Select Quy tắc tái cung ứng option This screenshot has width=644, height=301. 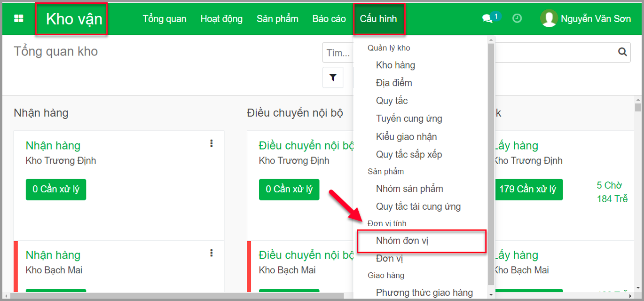coord(418,206)
